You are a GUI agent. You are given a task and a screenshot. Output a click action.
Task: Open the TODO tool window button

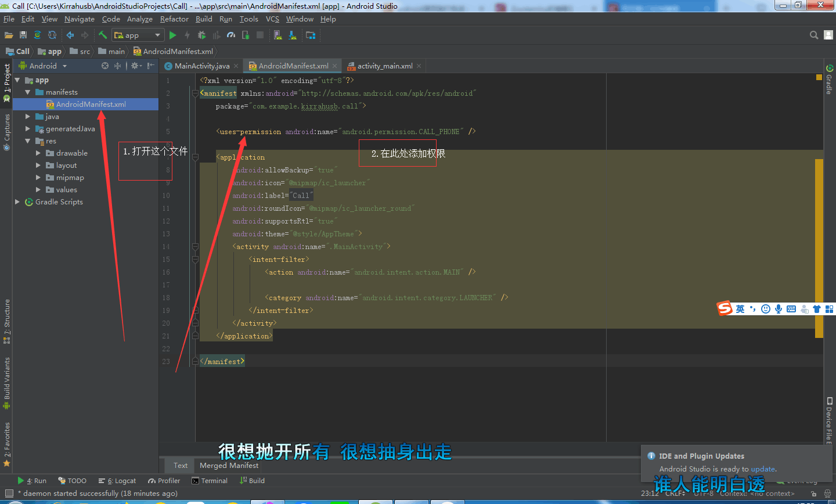(72, 481)
